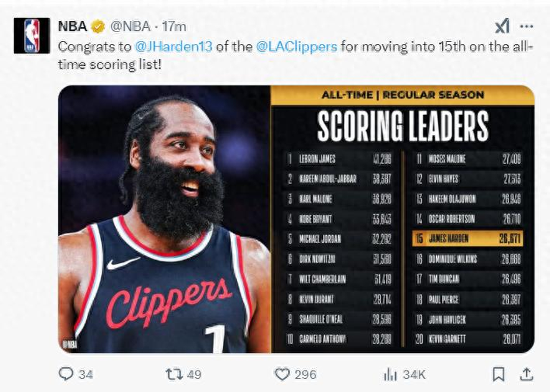Image resolution: width=550 pixels, height=392 pixels.
Task: Open the share upload icon
Action: [527, 374]
